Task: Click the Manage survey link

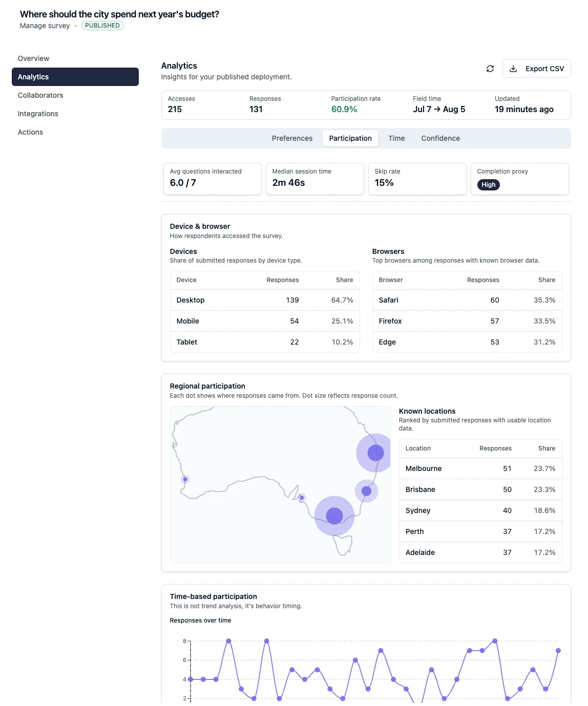Action: click(x=45, y=26)
